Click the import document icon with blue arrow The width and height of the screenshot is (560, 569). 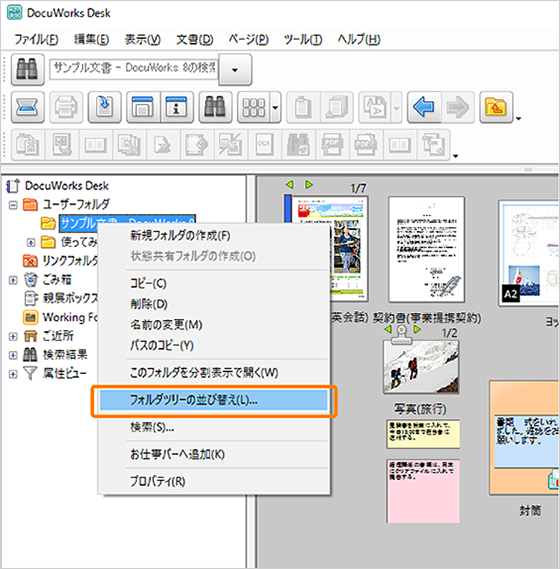coord(105,107)
